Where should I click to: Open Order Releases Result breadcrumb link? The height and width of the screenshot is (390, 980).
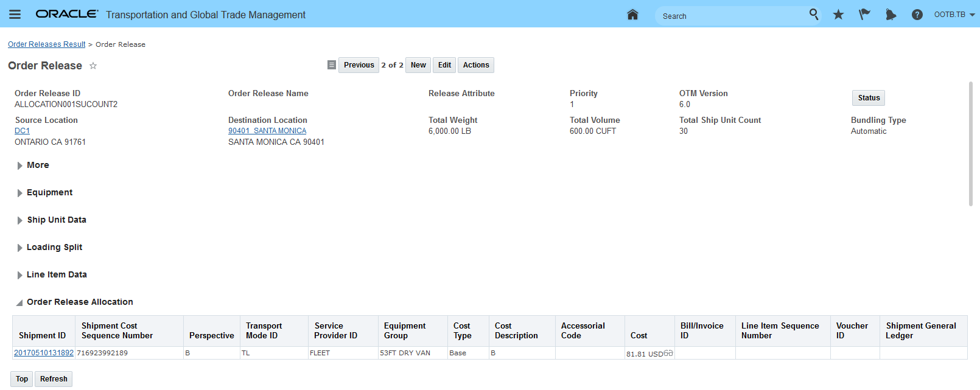click(x=47, y=44)
